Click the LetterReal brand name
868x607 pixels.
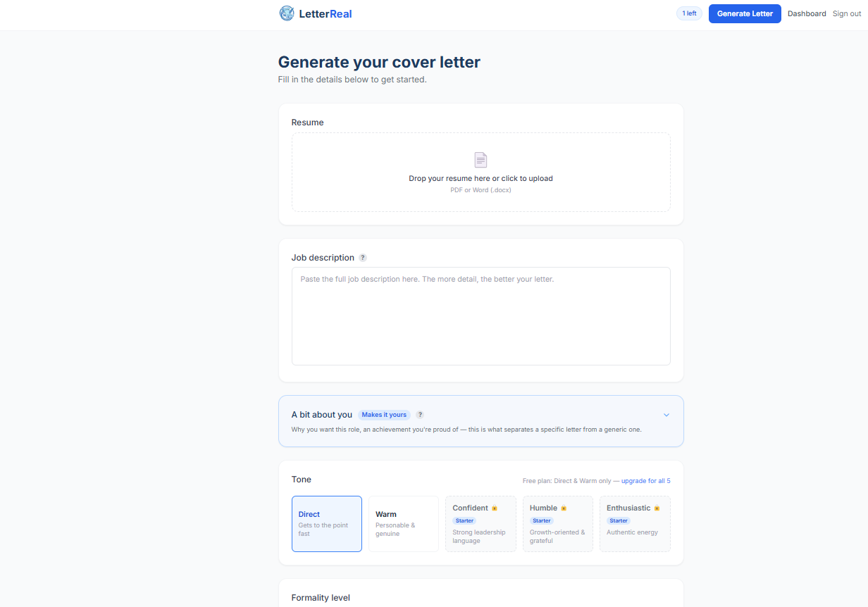click(x=325, y=13)
